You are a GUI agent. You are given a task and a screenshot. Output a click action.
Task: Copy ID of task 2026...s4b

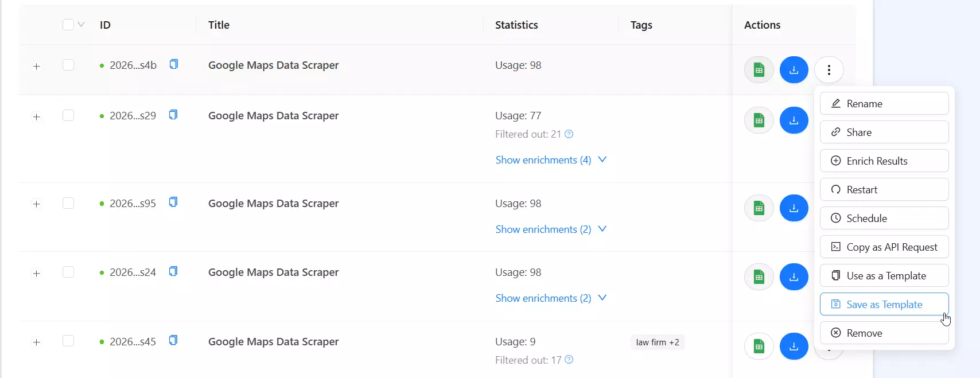[x=173, y=64]
